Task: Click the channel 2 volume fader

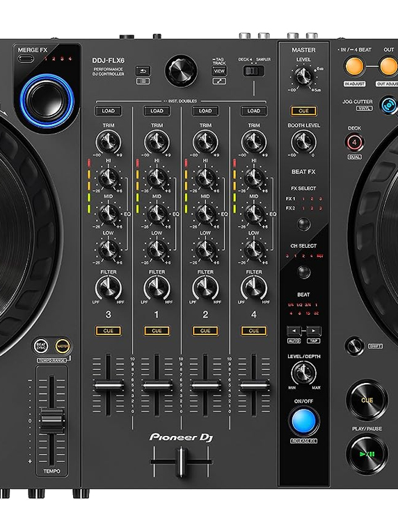Action: point(205,386)
